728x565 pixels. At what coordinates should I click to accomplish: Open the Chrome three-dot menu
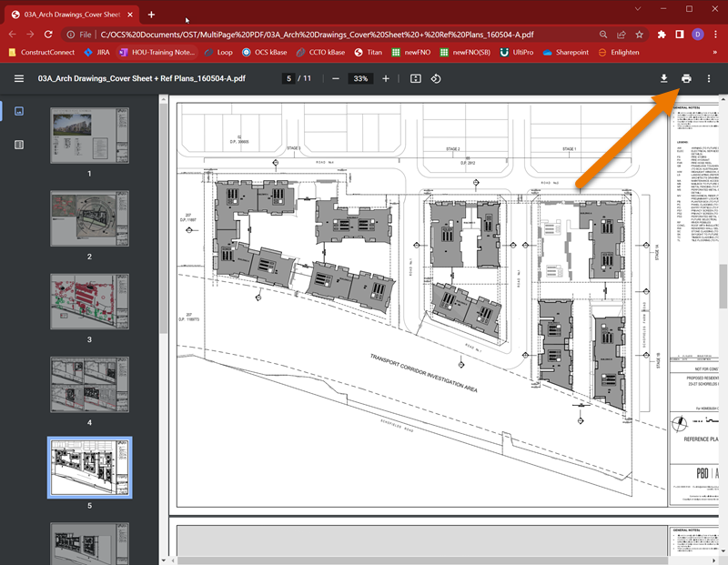(x=716, y=35)
